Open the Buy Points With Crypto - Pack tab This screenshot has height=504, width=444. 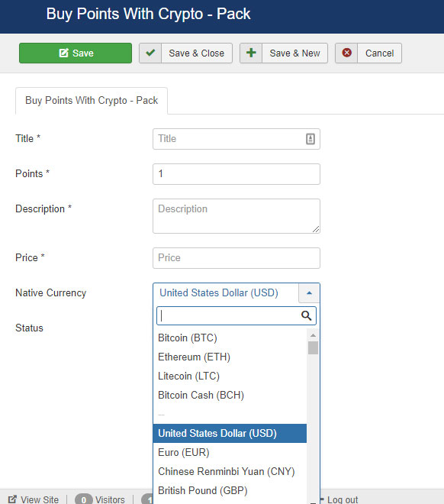92,100
